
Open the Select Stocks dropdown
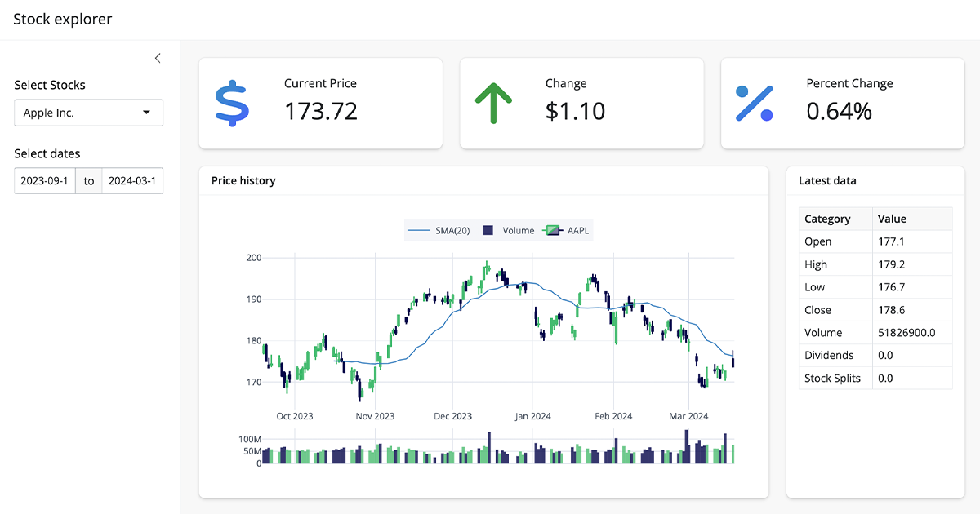(x=88, y=113)
